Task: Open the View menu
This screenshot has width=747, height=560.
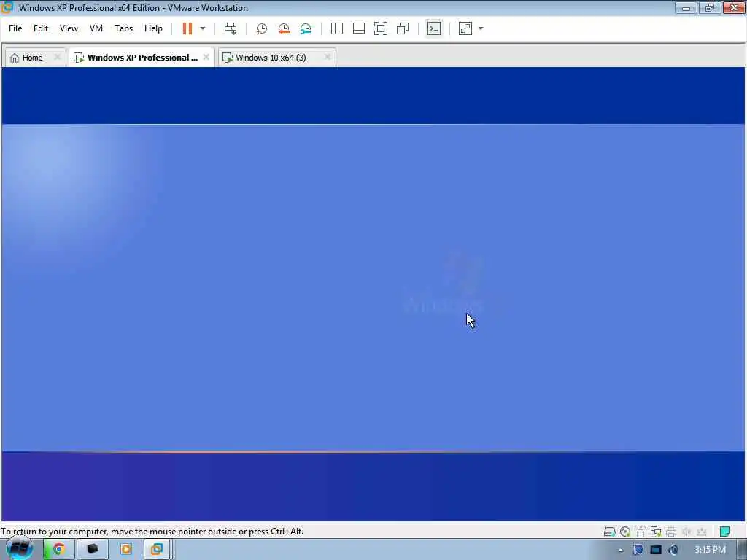Action: tap(69, 28)
